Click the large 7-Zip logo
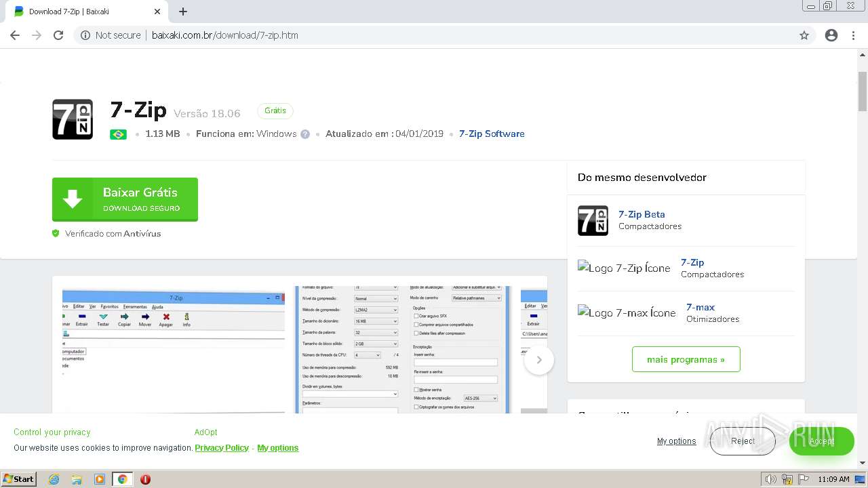Viewport: 868px width, 488px height. click(73, 119)
